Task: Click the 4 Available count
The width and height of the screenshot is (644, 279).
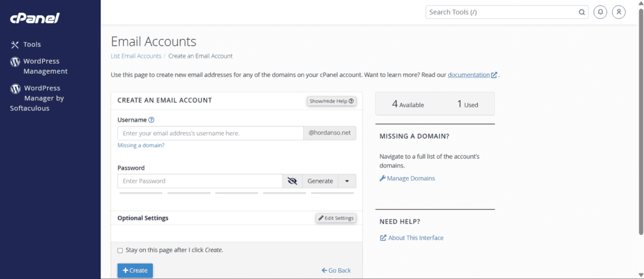Action: [408, 104]
